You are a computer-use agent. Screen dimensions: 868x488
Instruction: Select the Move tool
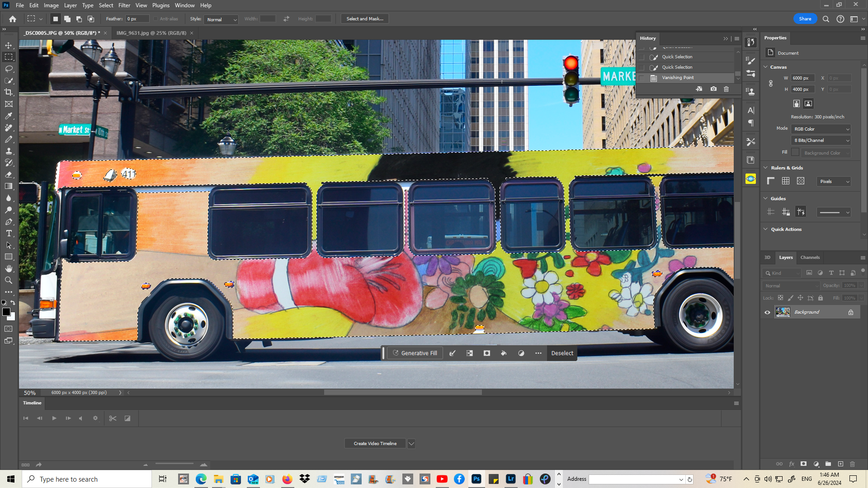[9, 46]
